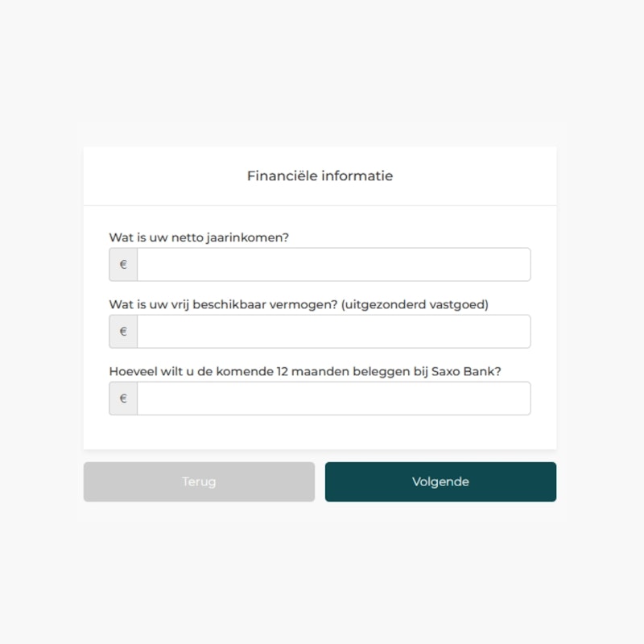The image size is (644, 644).
Task: Click the Terug button
Action: [199, 481]
